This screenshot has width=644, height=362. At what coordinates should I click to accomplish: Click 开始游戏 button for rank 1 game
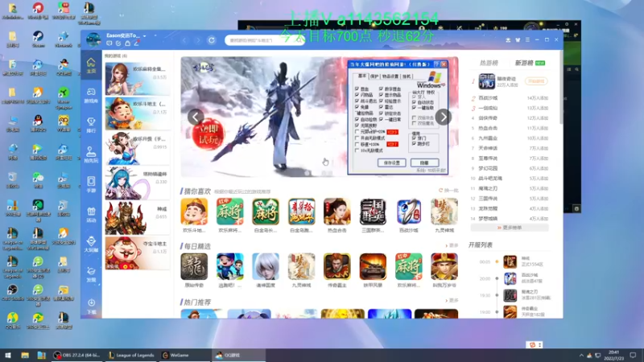pyautogui.click(x=536, y=81)
